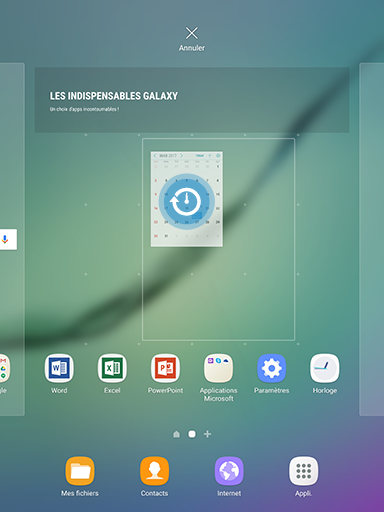Open the PowerPoint app icon
This screenshot has height=512, width=384.
pyautogui.click(x=165, y=368)
